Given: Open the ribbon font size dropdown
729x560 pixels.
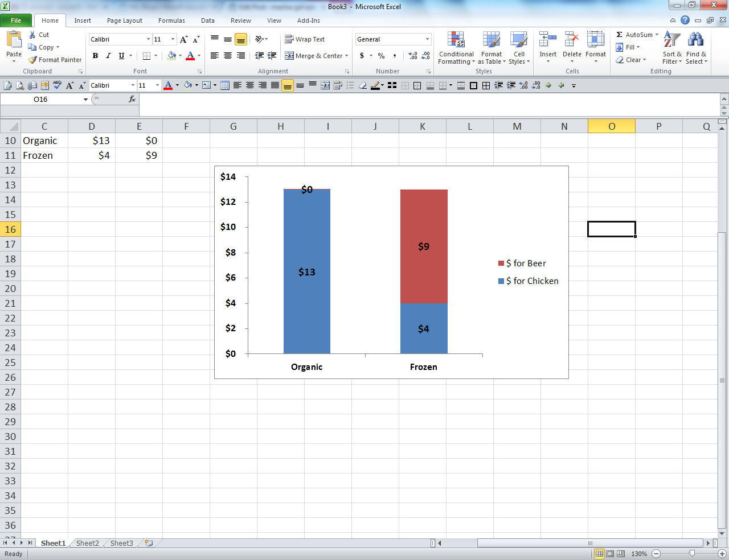Looking at the screenshot, I should [173, 39].
